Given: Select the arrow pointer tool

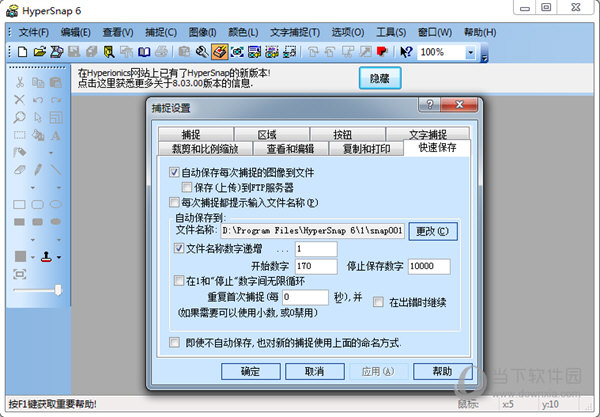Looking at the screenshot, I should point(38,117).
